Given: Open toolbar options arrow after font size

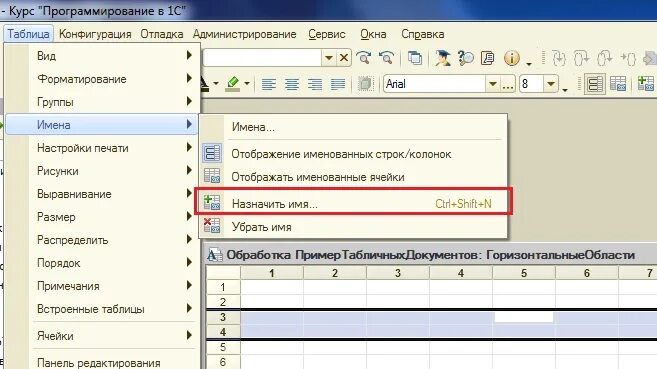Looking at the screenshot, I should tap(565, 90).
